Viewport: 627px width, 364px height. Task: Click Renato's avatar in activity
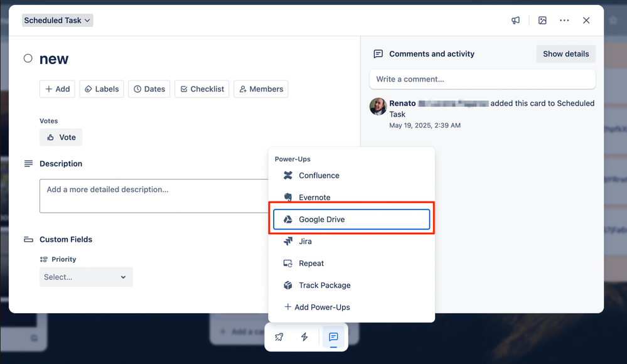pos(378,107)
